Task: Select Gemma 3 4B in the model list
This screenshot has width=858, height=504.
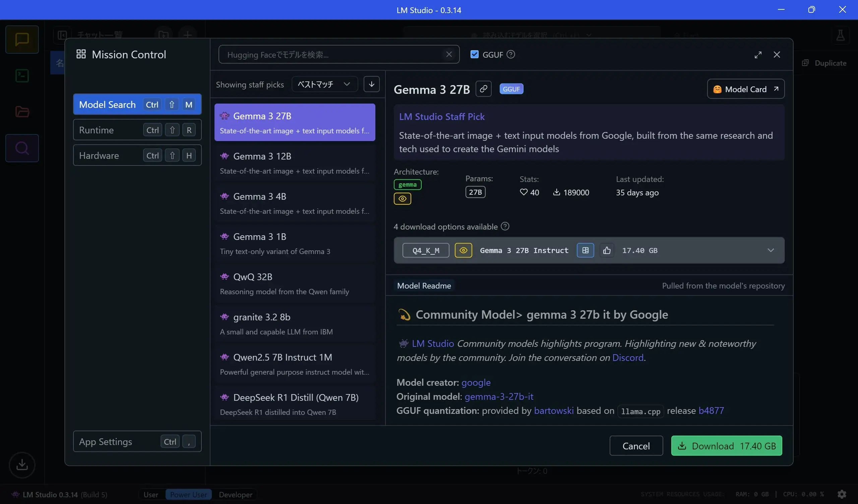Action: pos(295,203)
